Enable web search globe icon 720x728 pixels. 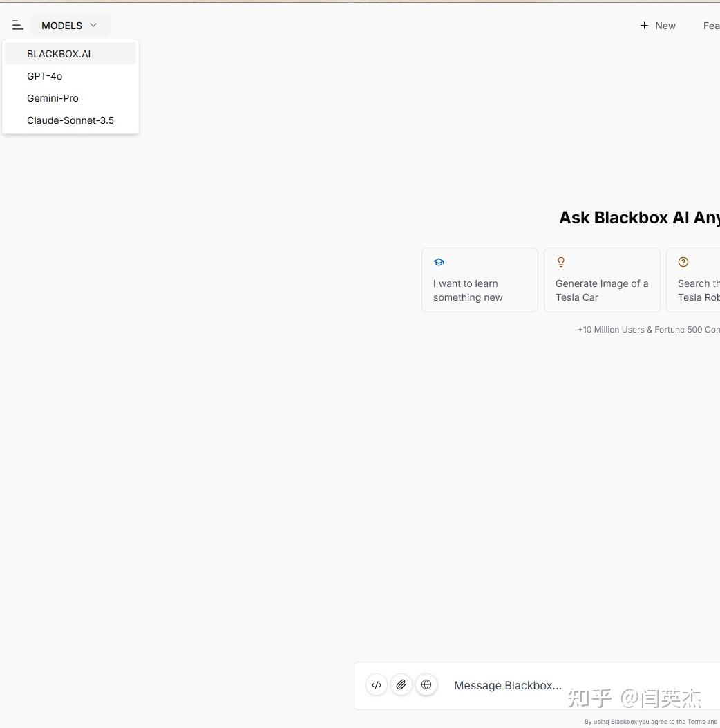[x=426, y=685]
